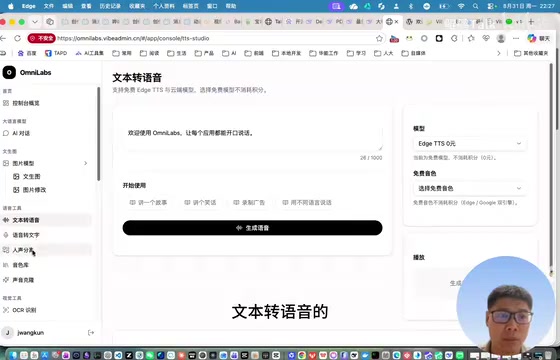Viewport: 560px width, 360px height.
Task: Open the Edge more options ellipsis
Action: click(516, 38)
